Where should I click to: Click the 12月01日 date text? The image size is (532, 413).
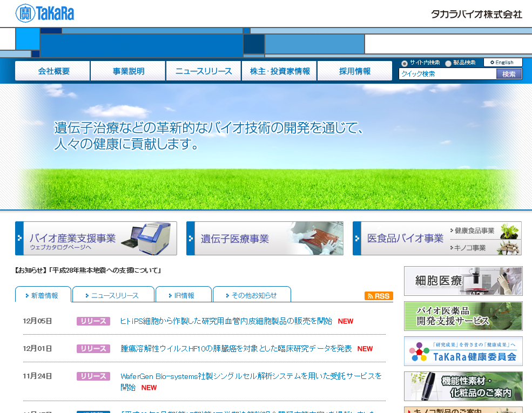click(x=37, y=349)
